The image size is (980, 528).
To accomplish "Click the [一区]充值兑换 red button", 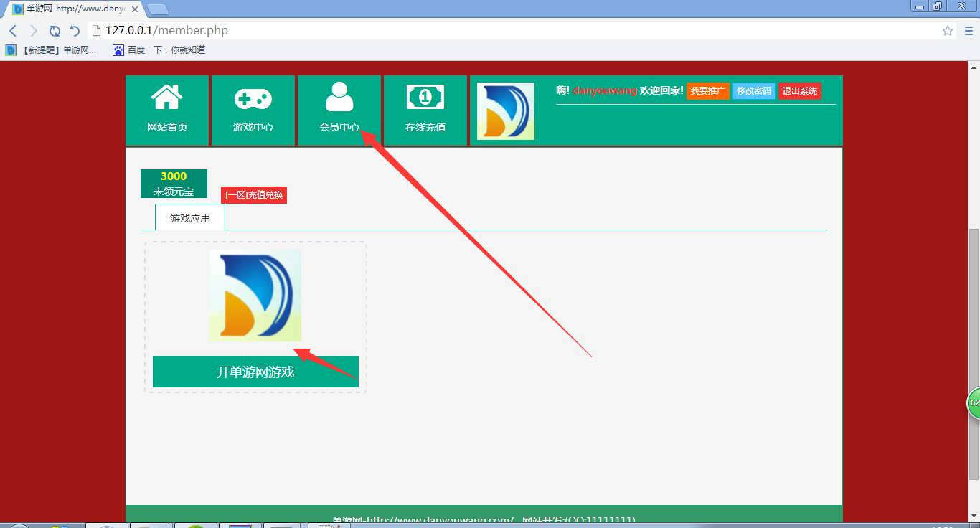I will coord(254,195).
